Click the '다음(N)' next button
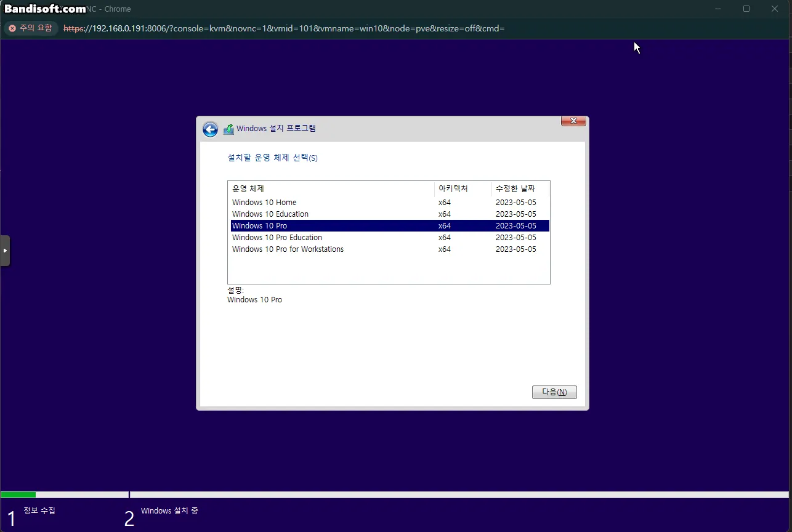This screenshot has height=532, width=792. [x=554, y=392]
